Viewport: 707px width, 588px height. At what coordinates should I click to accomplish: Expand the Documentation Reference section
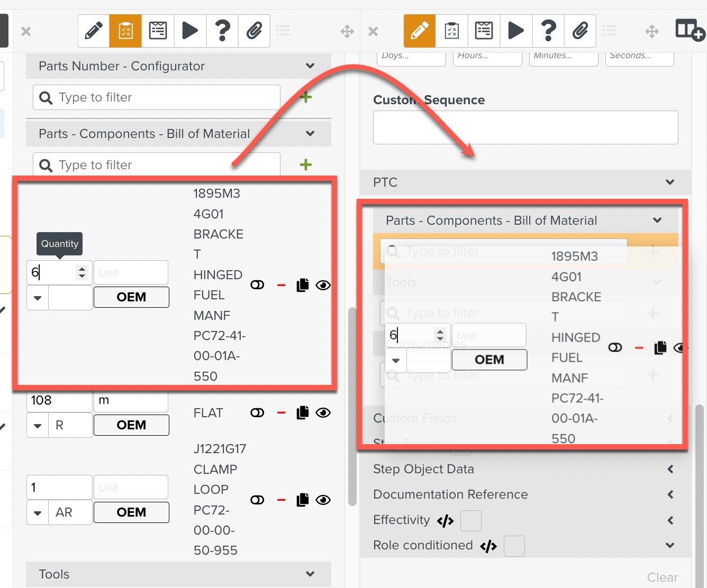point(670,494)
